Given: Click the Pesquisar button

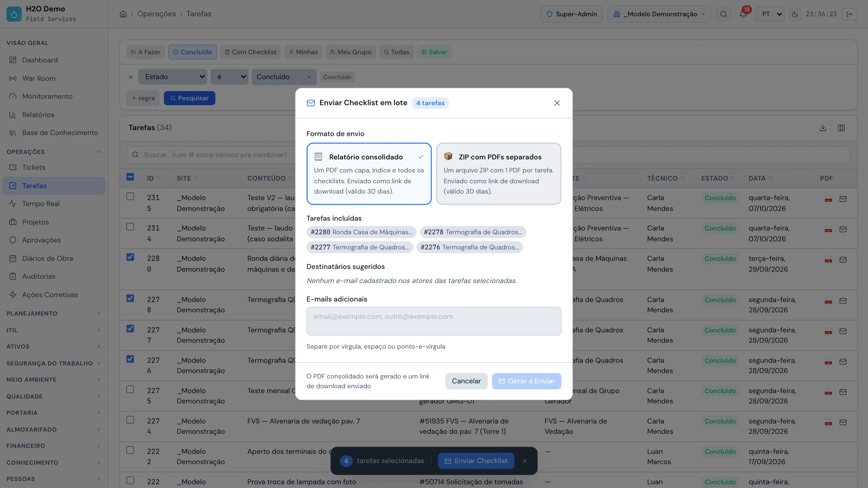Looking at the screenshot, I should pos(189,98).
